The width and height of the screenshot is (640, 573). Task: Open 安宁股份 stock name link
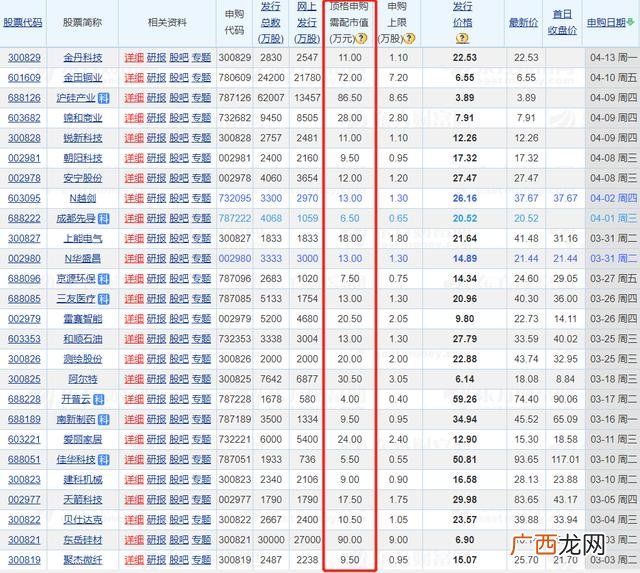coord(83,178)
